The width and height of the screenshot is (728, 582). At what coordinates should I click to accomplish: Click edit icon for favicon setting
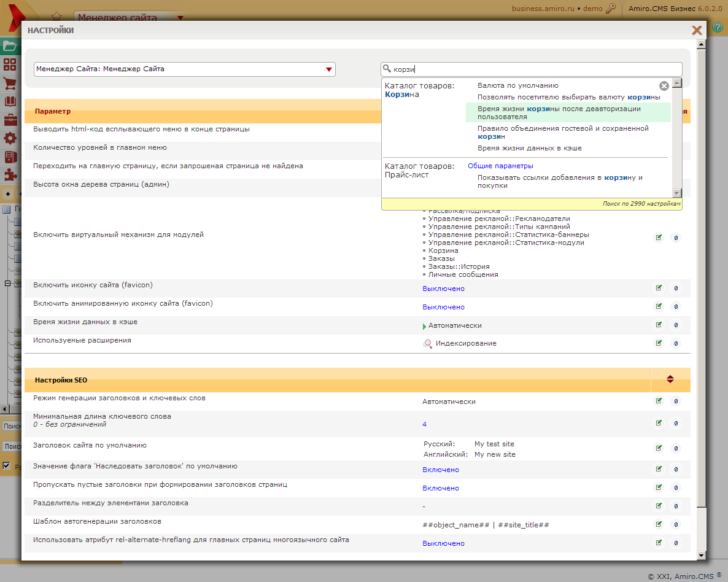(659, 288)
